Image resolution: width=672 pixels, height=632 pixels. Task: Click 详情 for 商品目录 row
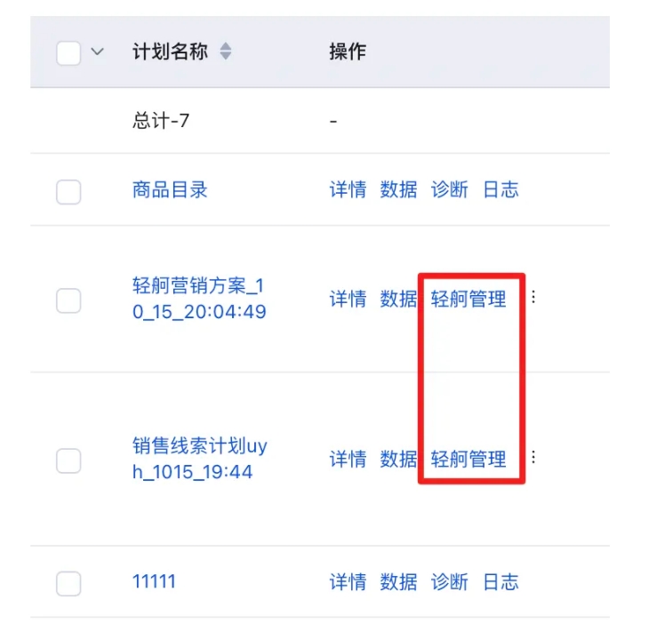pos(348,190)
